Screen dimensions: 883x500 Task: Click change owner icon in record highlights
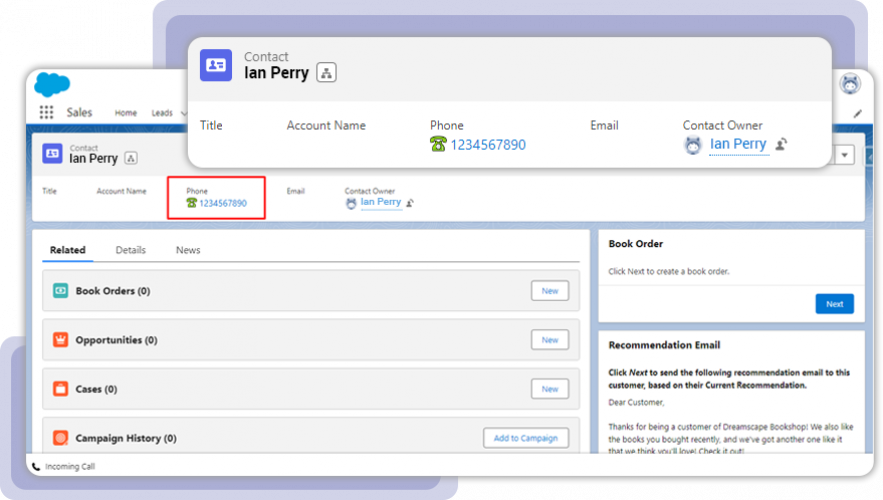click(x=410, y=203)
